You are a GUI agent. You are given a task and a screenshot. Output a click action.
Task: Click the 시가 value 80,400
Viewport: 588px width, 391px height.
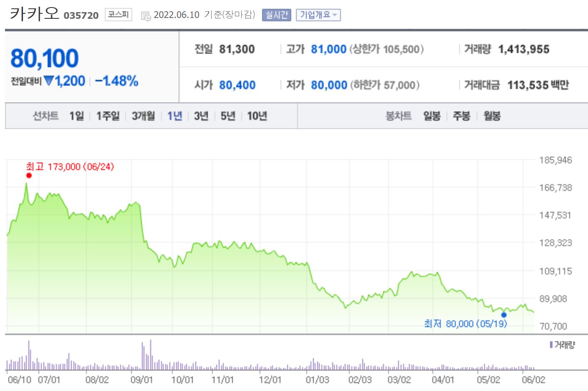point(237,85)
